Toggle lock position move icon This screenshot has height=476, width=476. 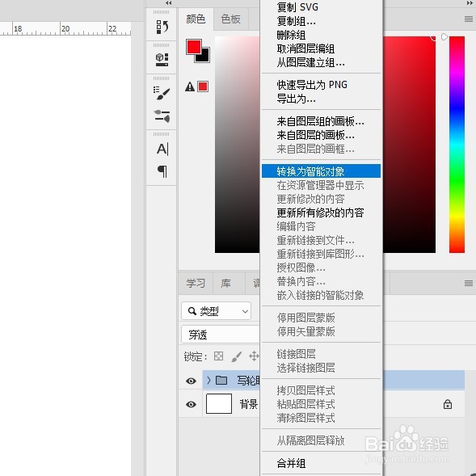pos(254,356)
